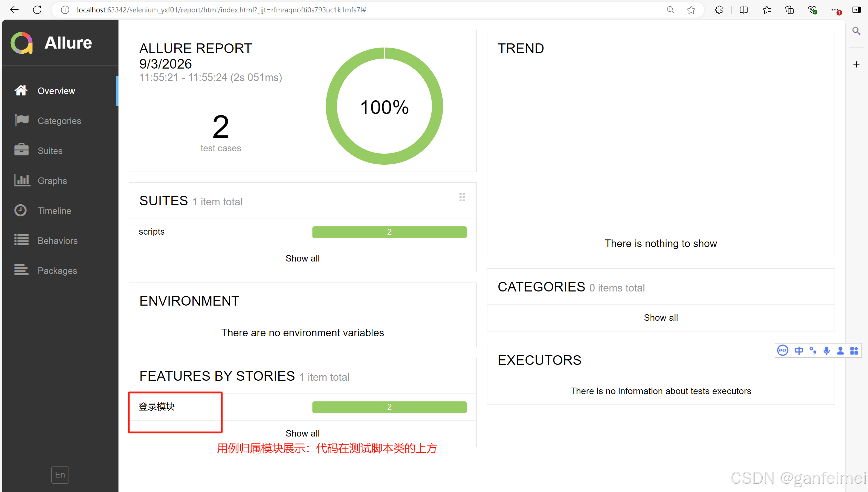Screen dimensions: 868x492
Task: Click the Allure logo icon
Action: pyautogui.click(x=22, y=43)
